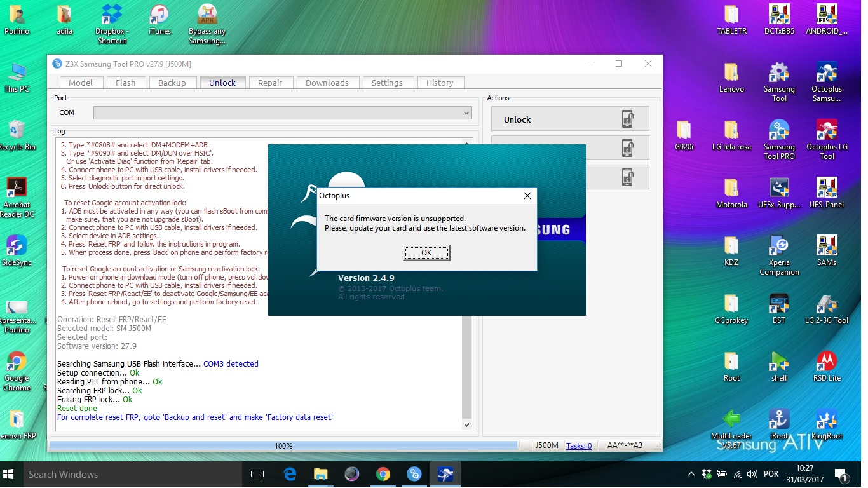Open Root folder icon
868x488 pixels.
731,367
